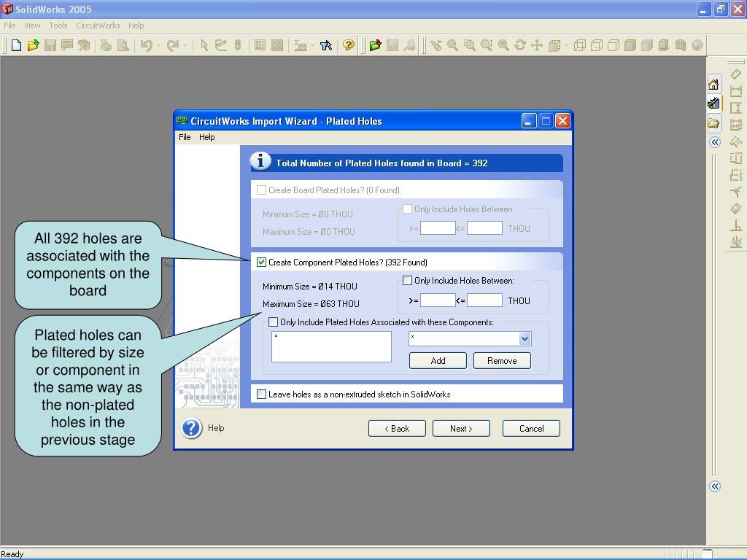The height and width of the screenshot is (560, 747).
Task: Enable Only Include Holes Between for component holes
Action: click(407, 281)
